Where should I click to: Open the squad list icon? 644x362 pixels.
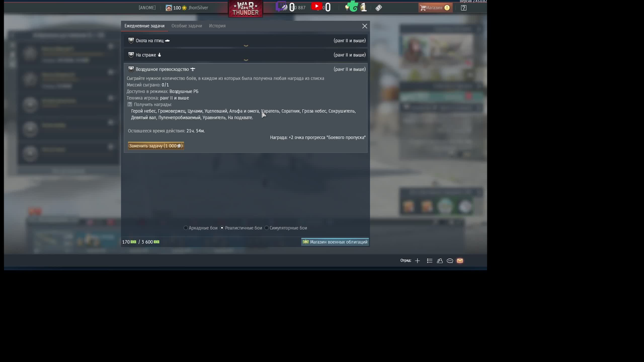click(x=430, y=261)
